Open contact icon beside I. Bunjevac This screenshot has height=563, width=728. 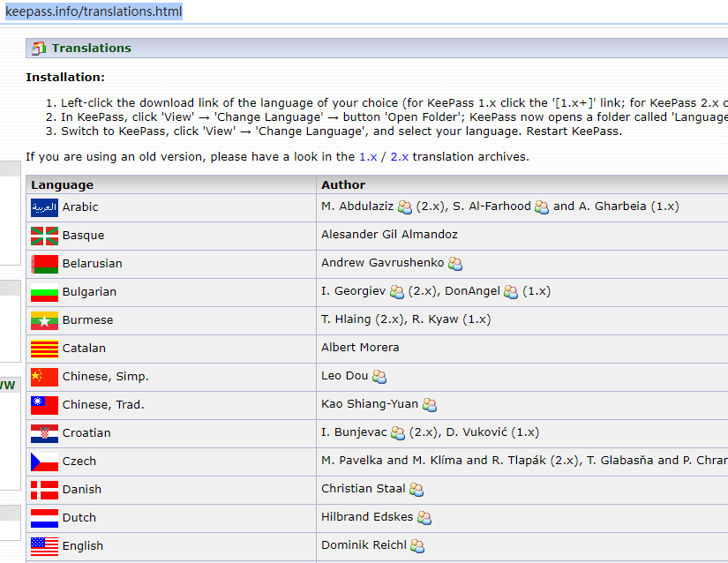398,433
